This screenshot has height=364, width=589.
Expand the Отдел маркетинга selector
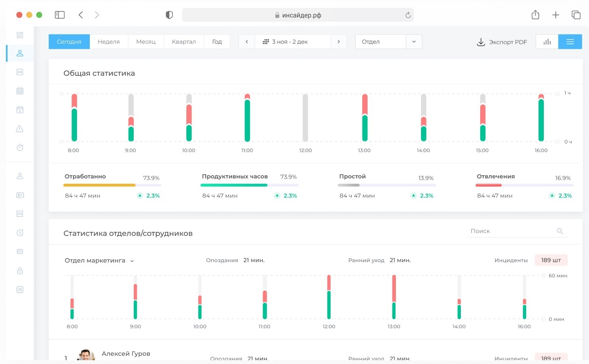click(x=99, y=261)
